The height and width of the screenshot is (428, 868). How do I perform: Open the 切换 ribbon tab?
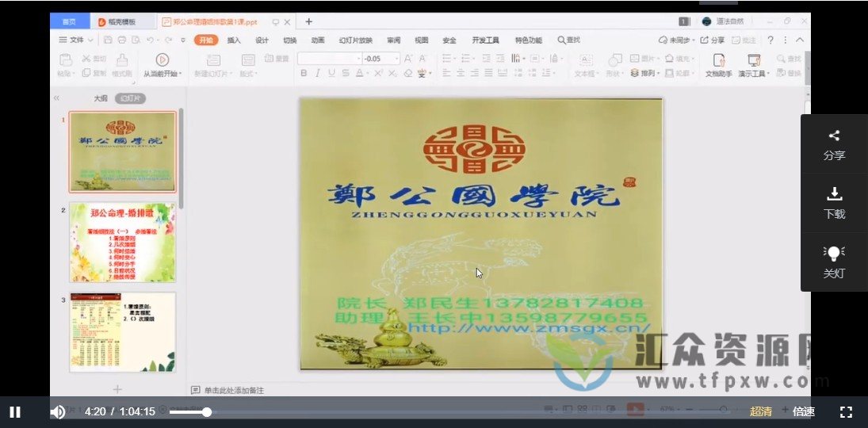pyautogui.click(x=289, y=40)
